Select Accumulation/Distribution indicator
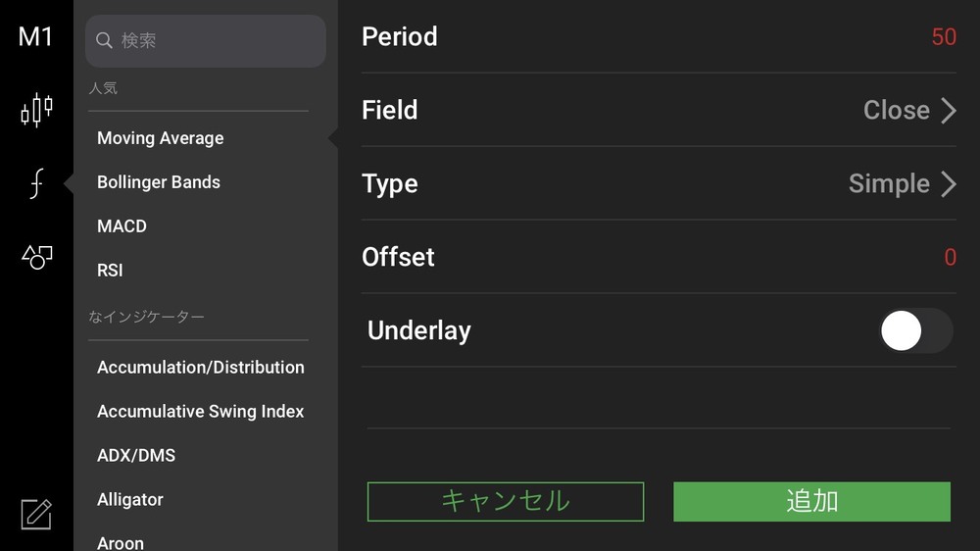Screen dimensions: 980x551 coord(201,367)
